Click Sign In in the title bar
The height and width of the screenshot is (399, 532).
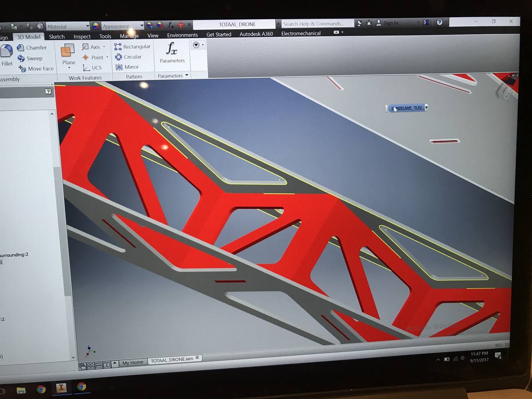pyautogui.click(x=391, y=23)
